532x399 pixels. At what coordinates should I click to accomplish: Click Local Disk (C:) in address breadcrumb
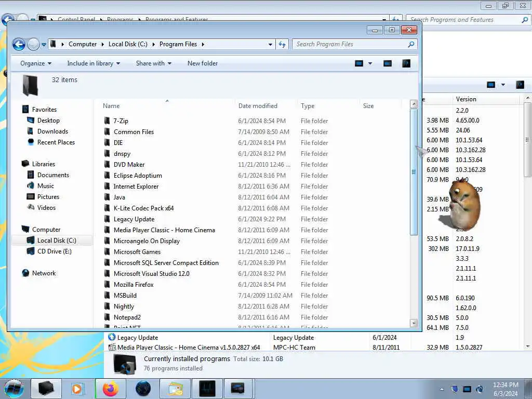(128, 44)
